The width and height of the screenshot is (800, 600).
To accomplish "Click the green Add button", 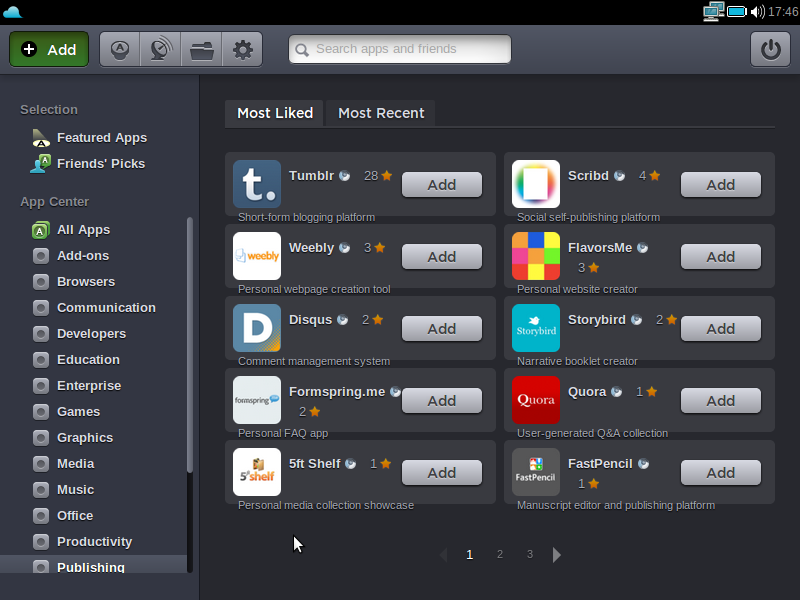I will point(49,49).
